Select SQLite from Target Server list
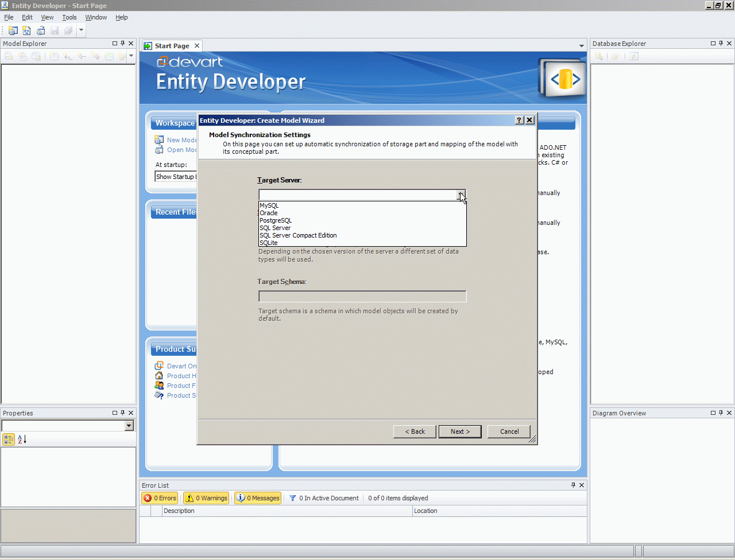This screenshot has width=735, height=560. click(362, 243)
